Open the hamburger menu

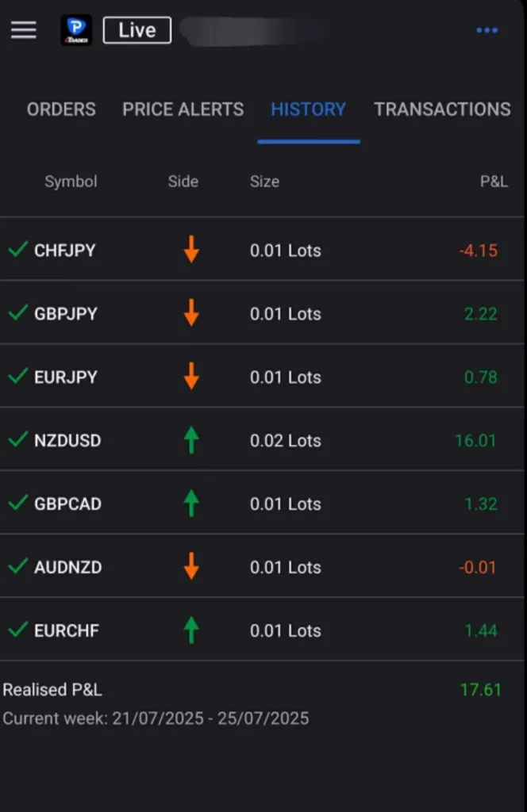click(24, 30)
